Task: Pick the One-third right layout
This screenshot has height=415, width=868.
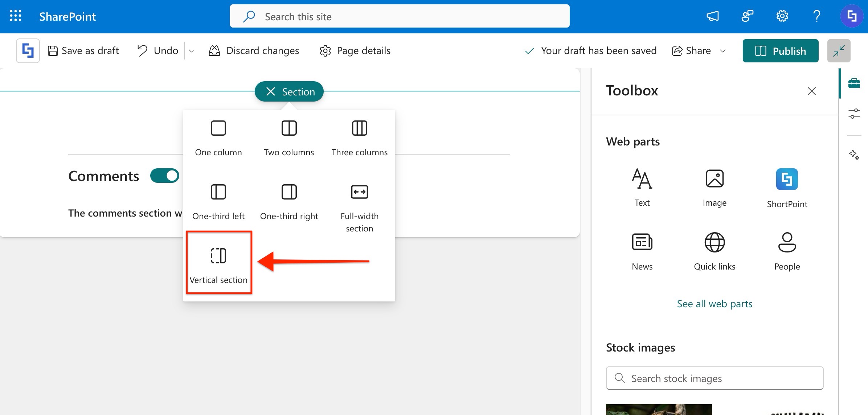Action: (x=289, y=202)
